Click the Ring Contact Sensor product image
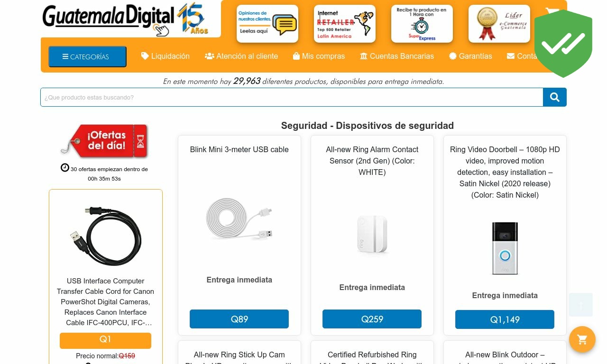The width and height of the screenshot is (607, 364). 372,234
